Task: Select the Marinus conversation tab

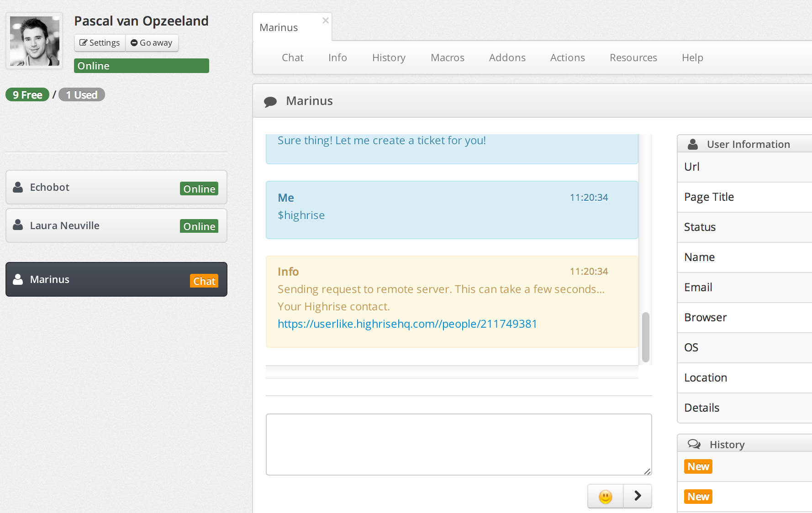Action: pos(292,27)
